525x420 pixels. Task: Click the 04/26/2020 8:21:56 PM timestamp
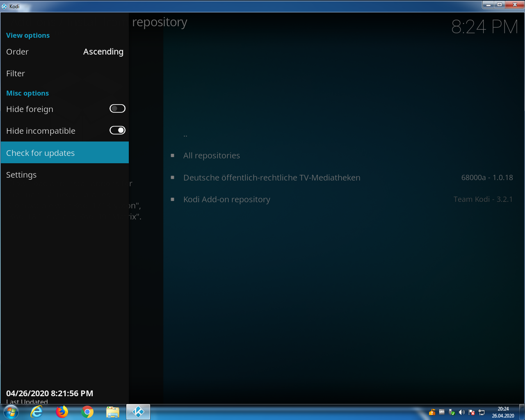(x=50, y=393)
